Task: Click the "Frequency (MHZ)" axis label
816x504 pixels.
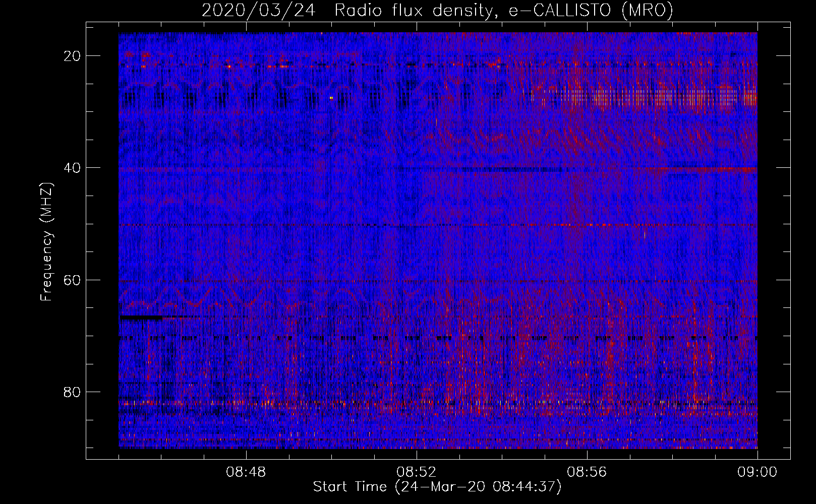Action: (x=46, y=241)
